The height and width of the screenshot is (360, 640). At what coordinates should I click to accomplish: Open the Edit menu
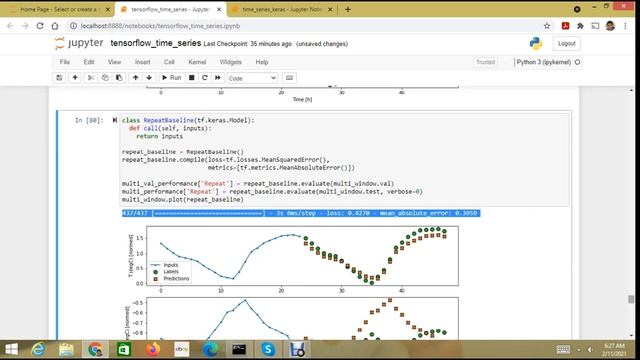(89, 62)
